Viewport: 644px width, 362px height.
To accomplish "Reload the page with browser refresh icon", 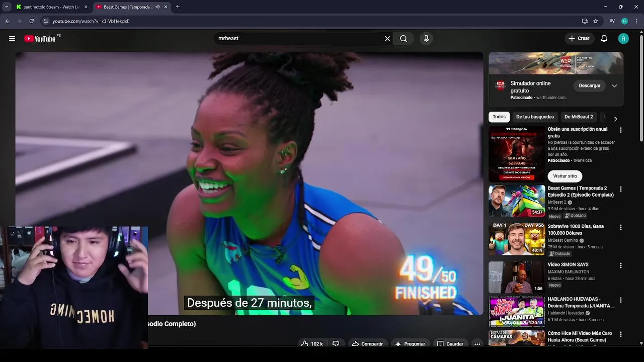I will 31,21.
